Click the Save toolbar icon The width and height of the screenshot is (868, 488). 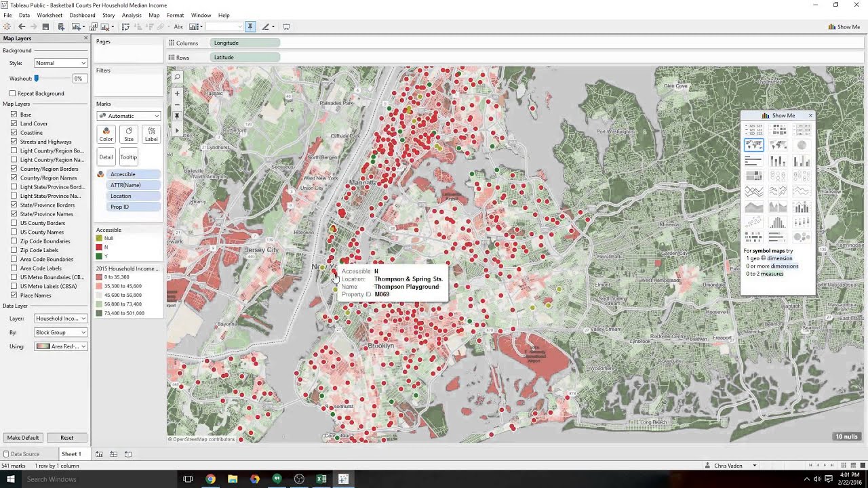click(45, 26)
